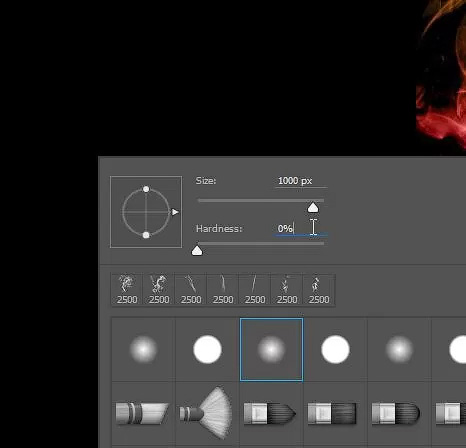This screenshot has height=448, width=466.
Task: Select the highlighted soft round brush preset
Action: click(271, 349)
